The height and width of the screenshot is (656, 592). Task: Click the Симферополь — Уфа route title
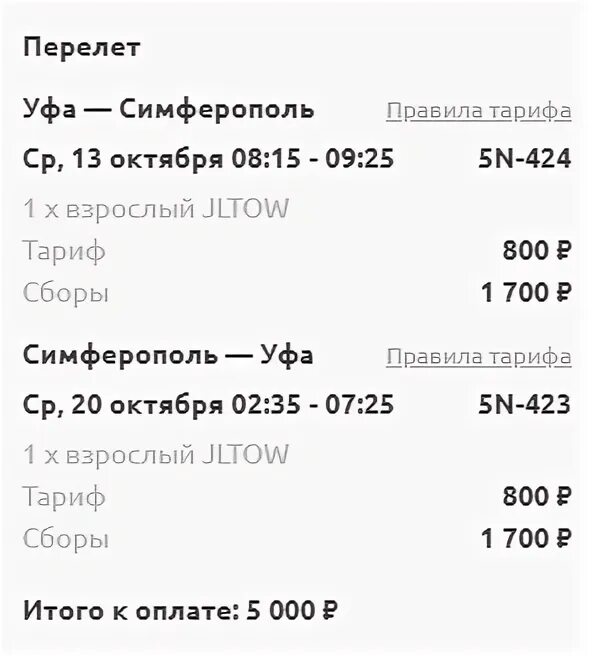point(168,357)
